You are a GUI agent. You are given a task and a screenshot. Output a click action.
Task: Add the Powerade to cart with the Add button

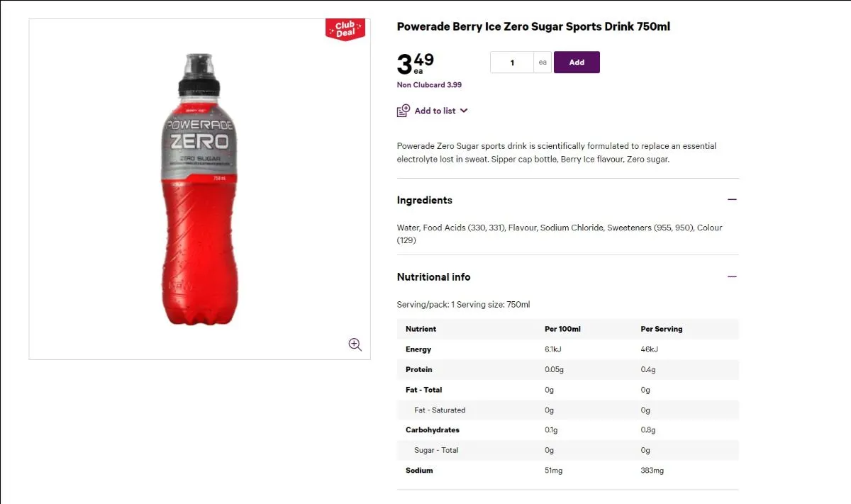click(577, 62)
